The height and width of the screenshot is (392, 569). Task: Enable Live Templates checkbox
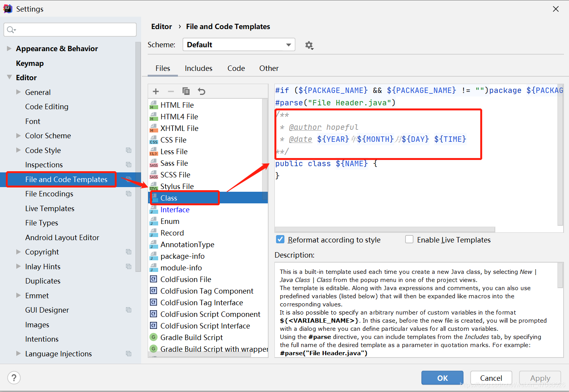click(x=409, y=239)
